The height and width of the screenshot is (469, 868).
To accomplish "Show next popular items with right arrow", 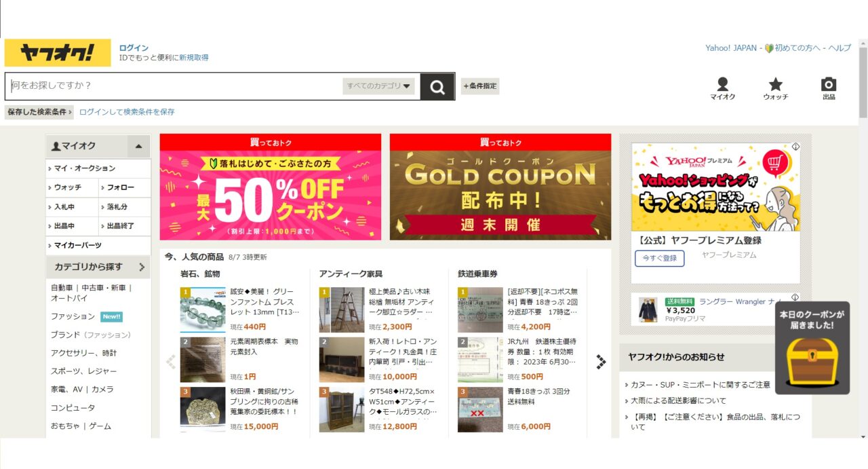I will (601, 362).
